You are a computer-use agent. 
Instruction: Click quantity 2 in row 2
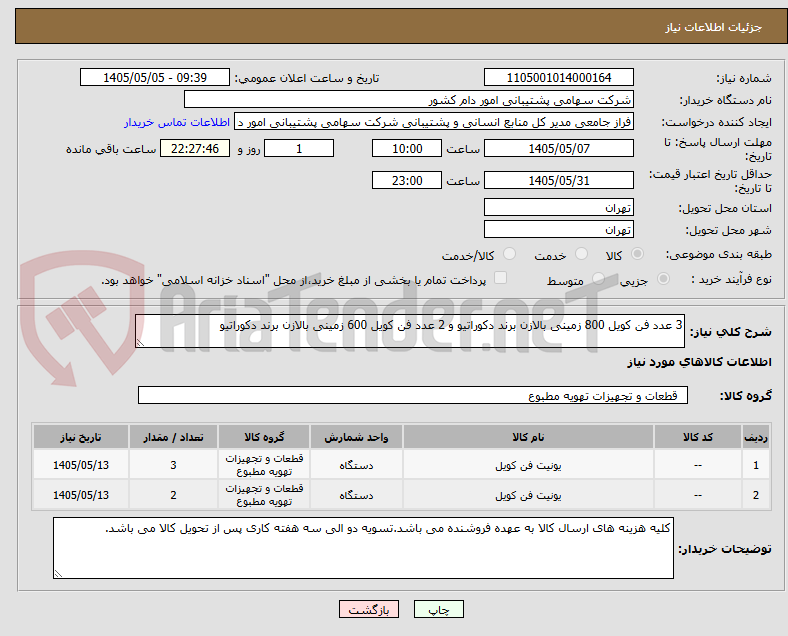[x=173, y=495]
